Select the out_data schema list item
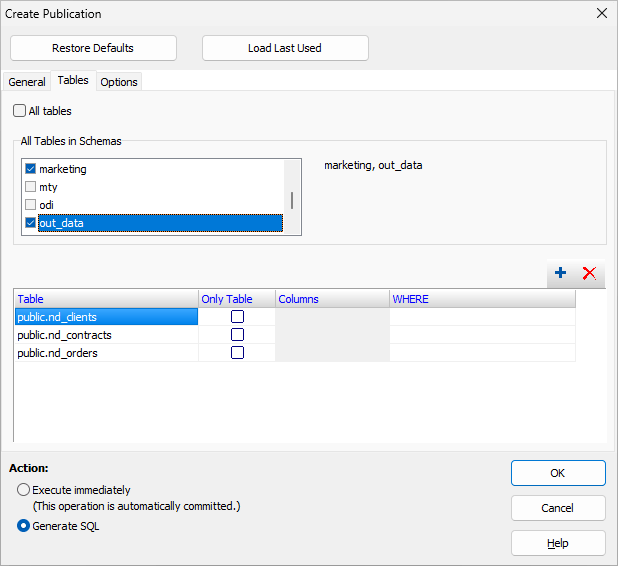 click(x=160, y=223)
